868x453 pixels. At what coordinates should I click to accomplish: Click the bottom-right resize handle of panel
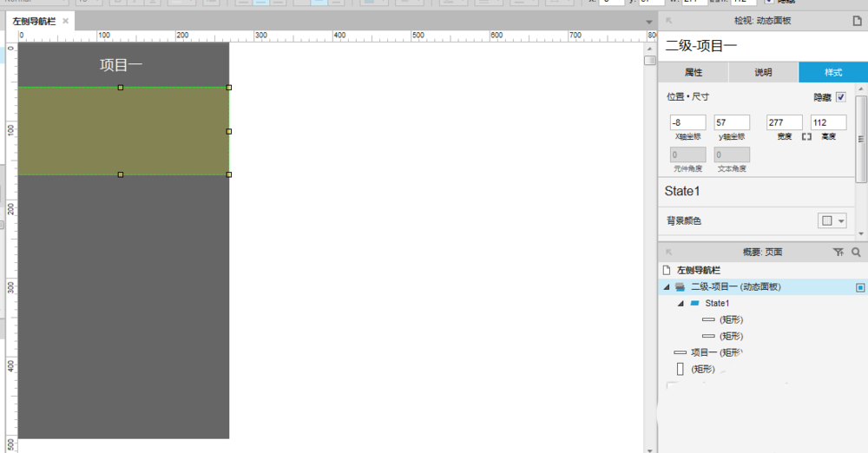[x=228, y=174]
